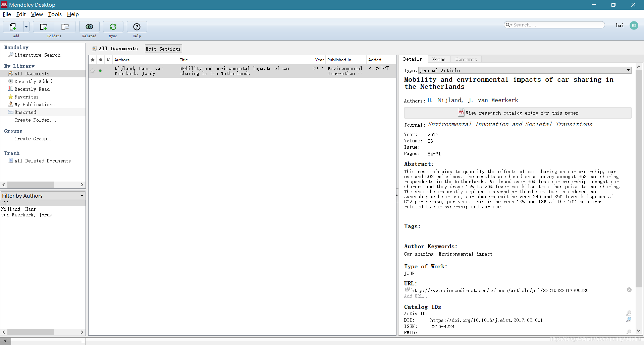Click the search magnifier dropdown icon
The height and width of the screenshot is (345, 644).
coord(509,25)
